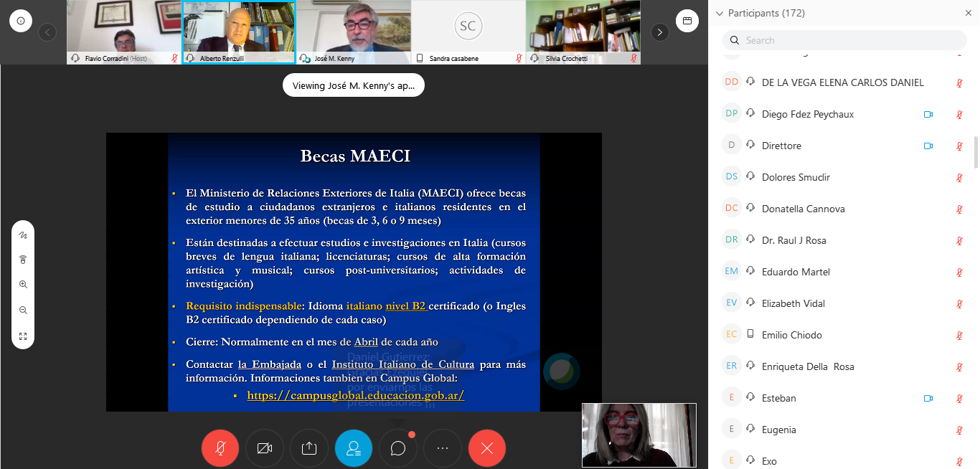980x469 pixels.
Task: Select participant Emilio Chiodo
Action: pos(844,335)
